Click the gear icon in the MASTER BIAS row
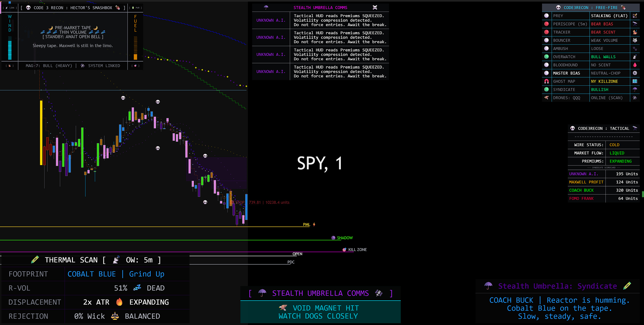 click(635, 73)
